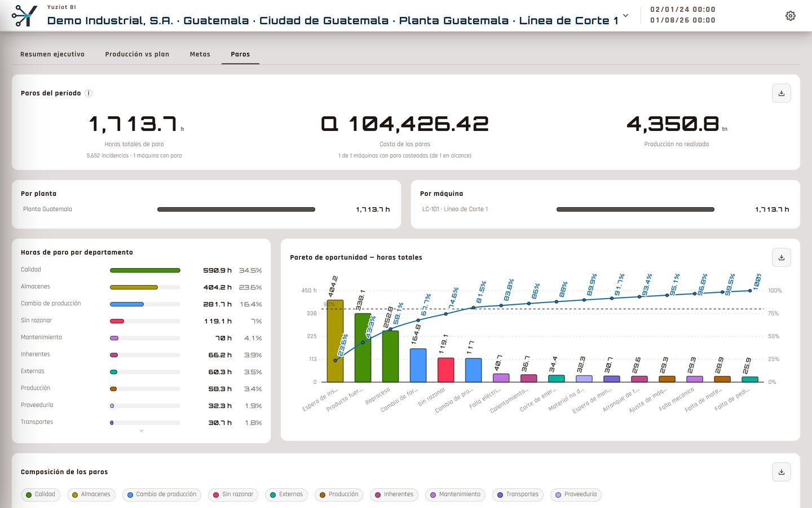812x508 pixels.
Task: Expand more departments list chevron
Action: pyautogui.click(x=142, y=431)
